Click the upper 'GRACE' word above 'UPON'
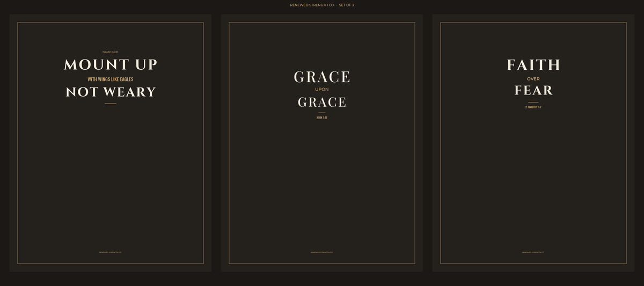The width and height of the screenshot is (644, 286). click(x=322, y=77)
